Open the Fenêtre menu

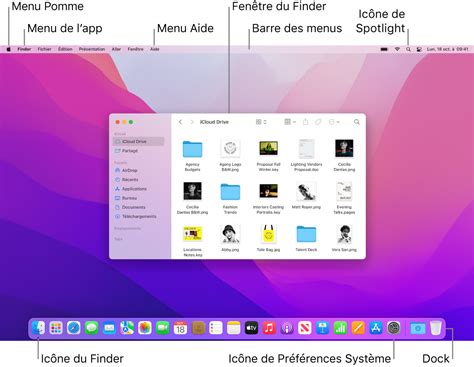coord(136,49)
